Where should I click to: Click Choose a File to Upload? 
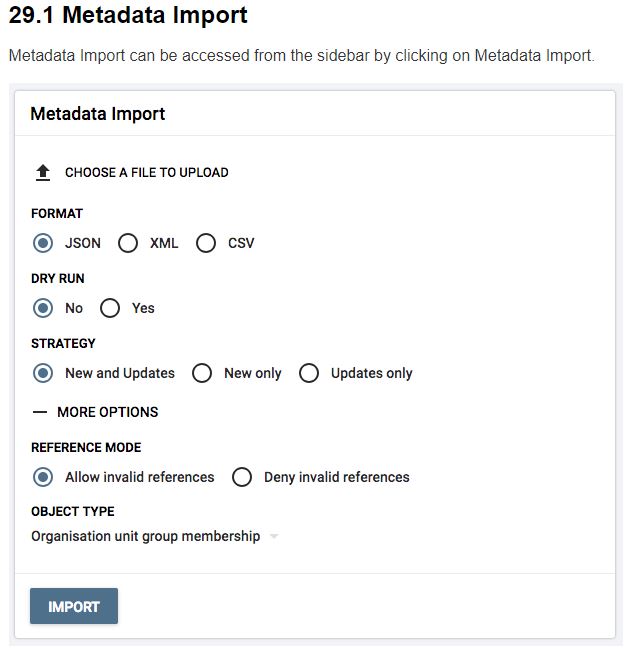click(146, 172)
